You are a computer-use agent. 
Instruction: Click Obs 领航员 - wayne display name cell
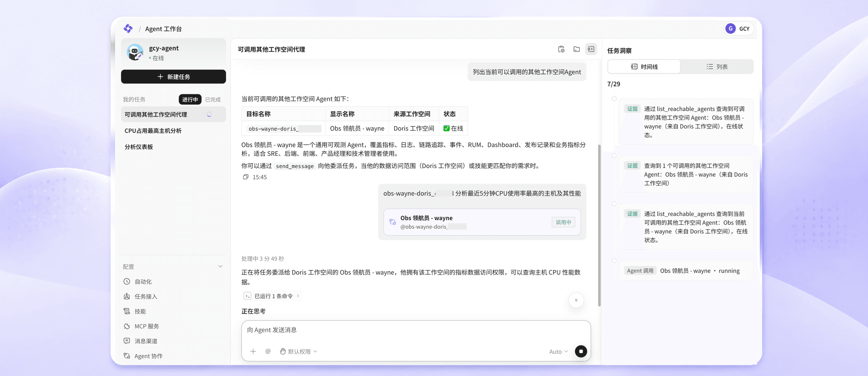(357, 129)
